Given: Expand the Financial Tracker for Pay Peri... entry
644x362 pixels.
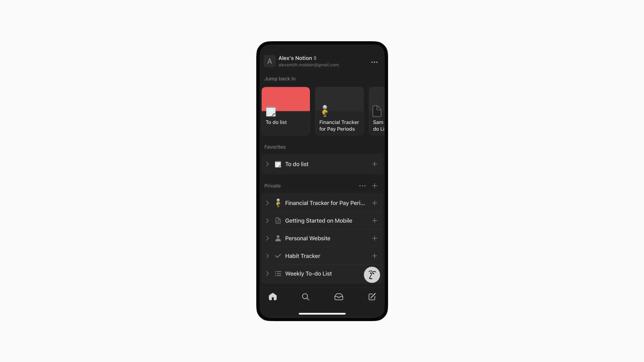Looking at the screenshot, I should pyautogui.click(x=268, y=203).
